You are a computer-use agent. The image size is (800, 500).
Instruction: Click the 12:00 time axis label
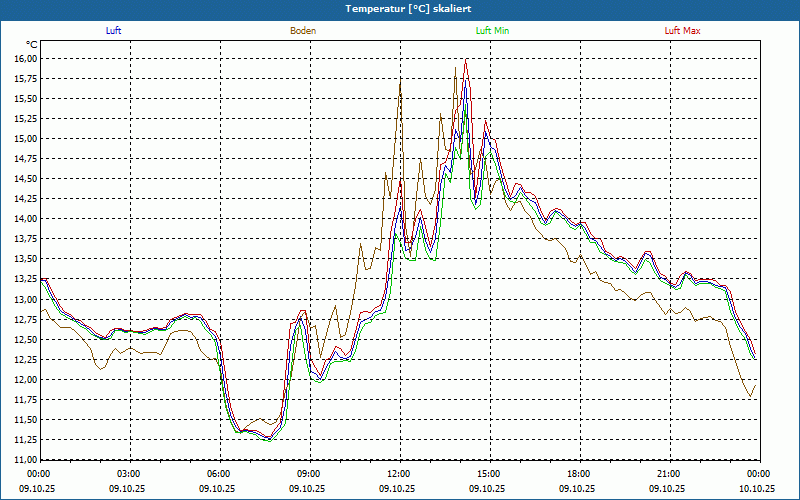tap(399, 474)
